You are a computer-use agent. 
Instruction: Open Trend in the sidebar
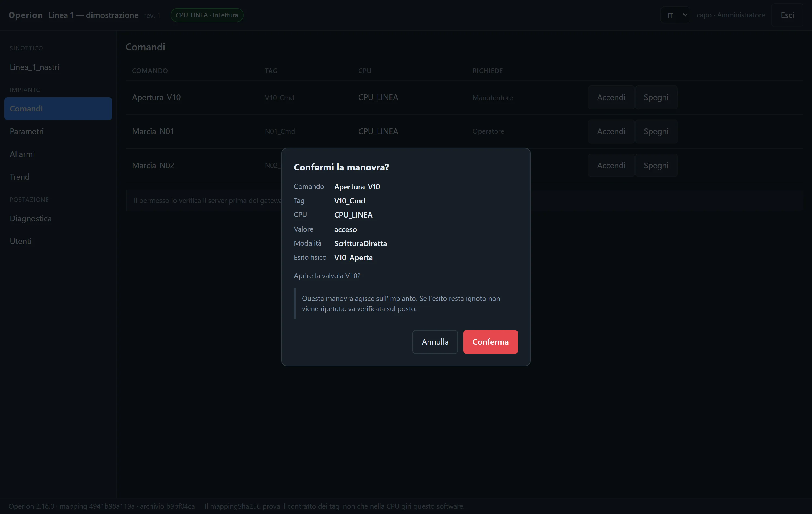coord(58,177)
